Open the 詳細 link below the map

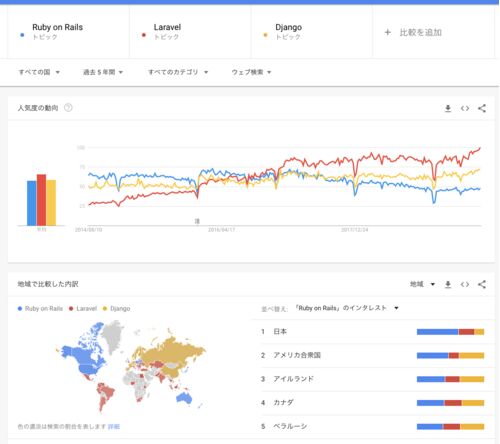[114, 427]
